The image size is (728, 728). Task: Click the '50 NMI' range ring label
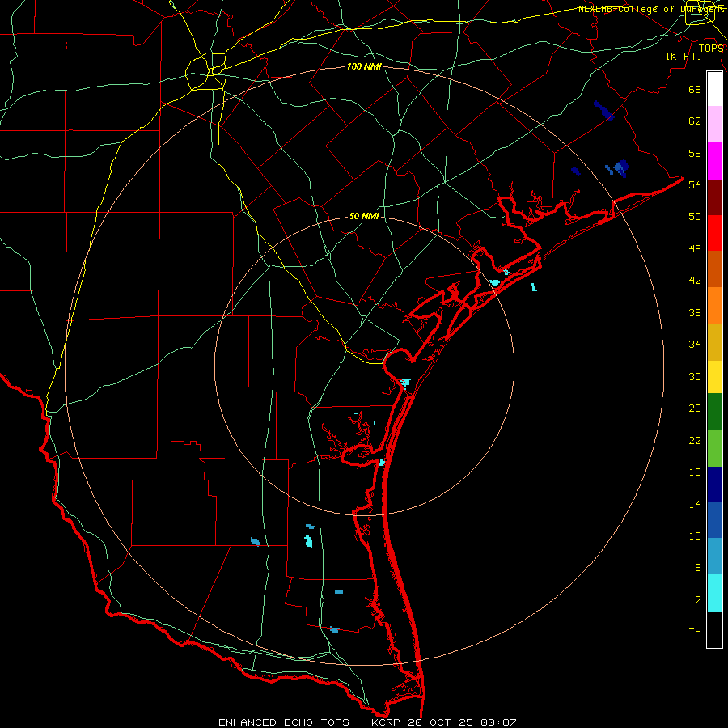tap(364, 216)
